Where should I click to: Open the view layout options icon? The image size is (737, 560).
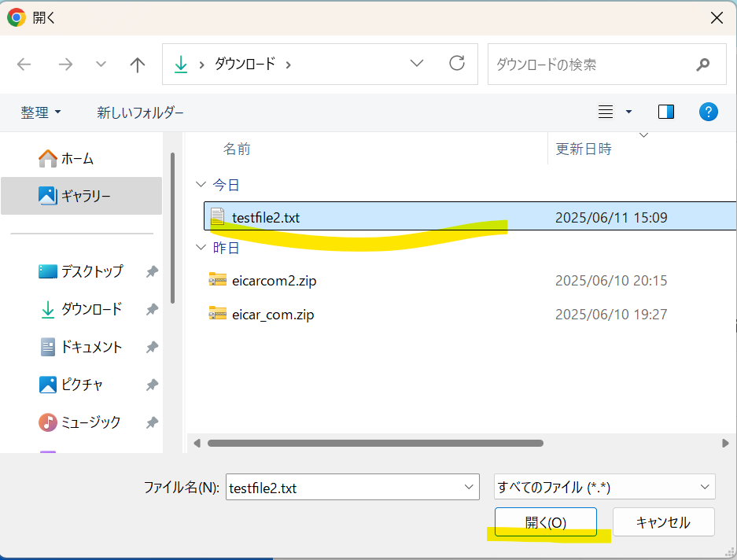[606, 112]
